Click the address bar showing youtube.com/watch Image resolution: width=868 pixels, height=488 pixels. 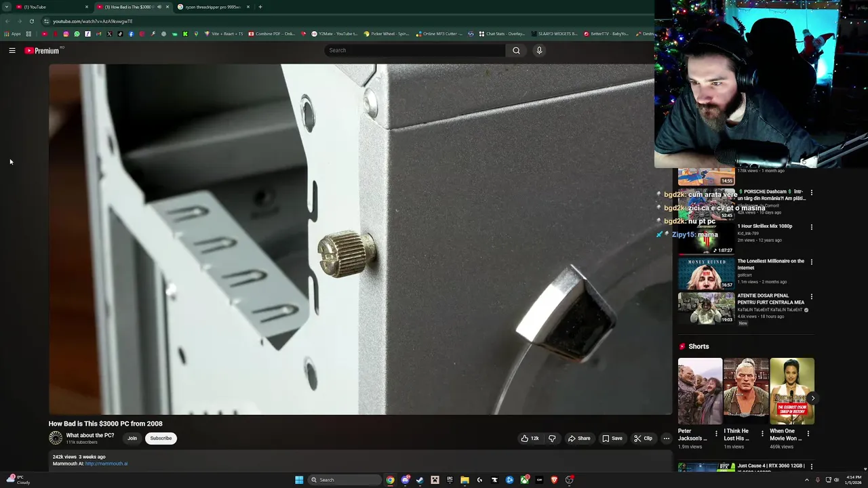[346, 21]
